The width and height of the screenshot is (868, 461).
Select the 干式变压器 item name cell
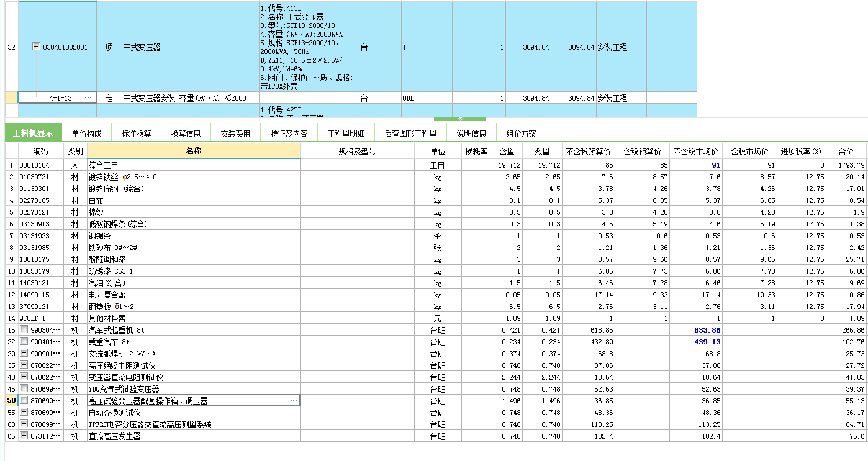[190, 47]
